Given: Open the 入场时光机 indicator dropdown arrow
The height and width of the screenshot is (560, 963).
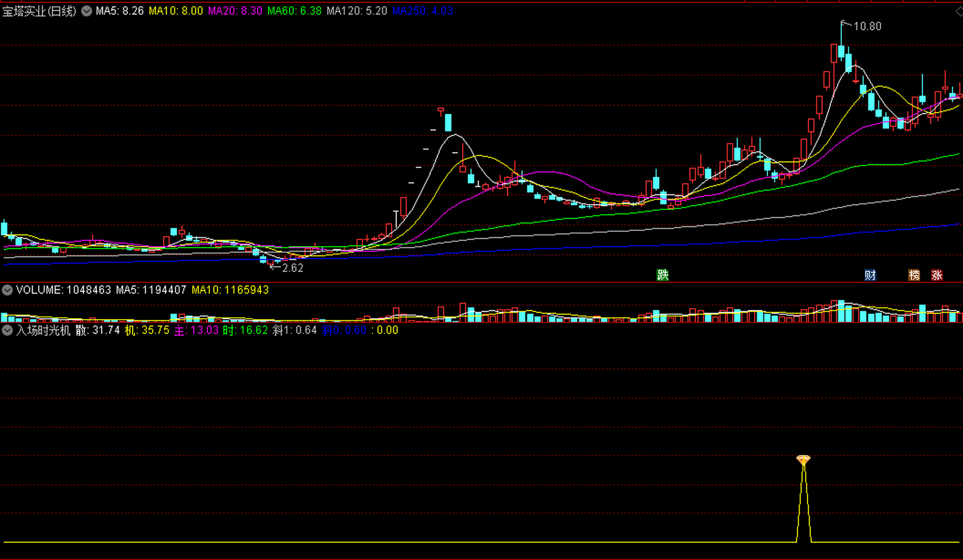Looking at the screenshot, I should point(7,330).
